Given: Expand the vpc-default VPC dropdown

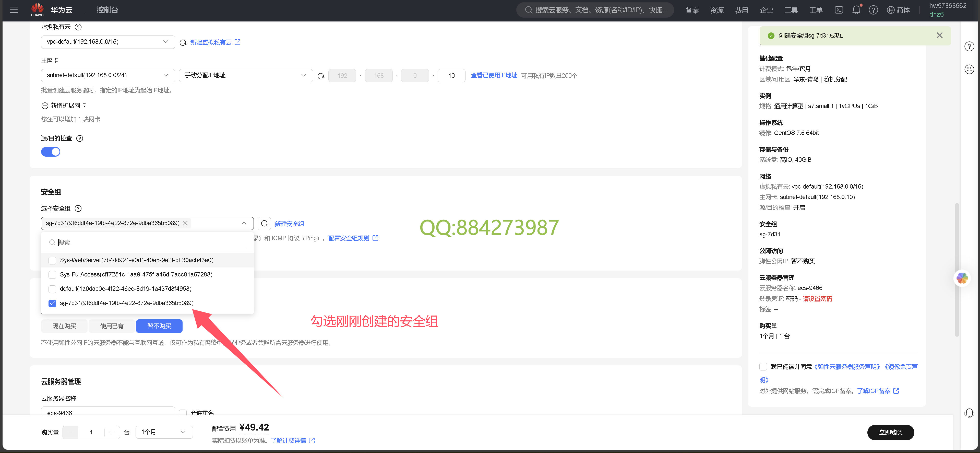Looking at the screenshot, I should point(108,42).
